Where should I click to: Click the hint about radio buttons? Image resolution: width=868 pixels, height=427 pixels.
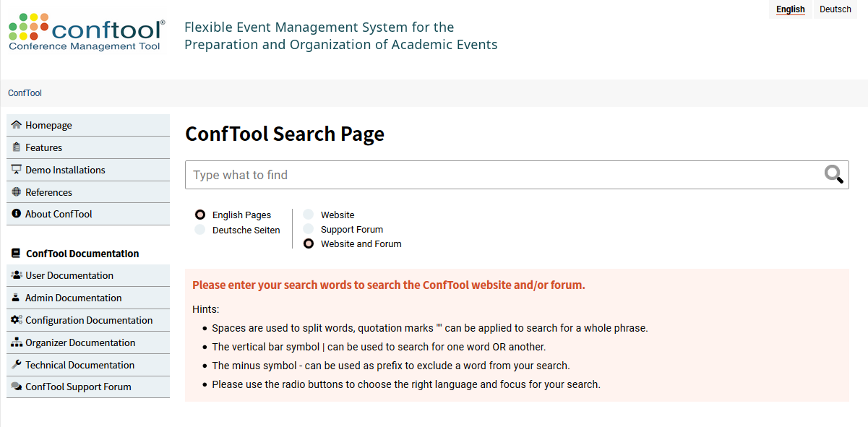(406, 384)
